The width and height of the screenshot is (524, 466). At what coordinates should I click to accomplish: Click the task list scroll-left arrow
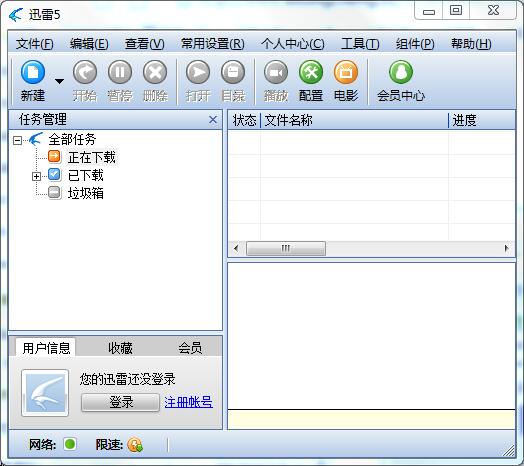(x=236, y=248)
